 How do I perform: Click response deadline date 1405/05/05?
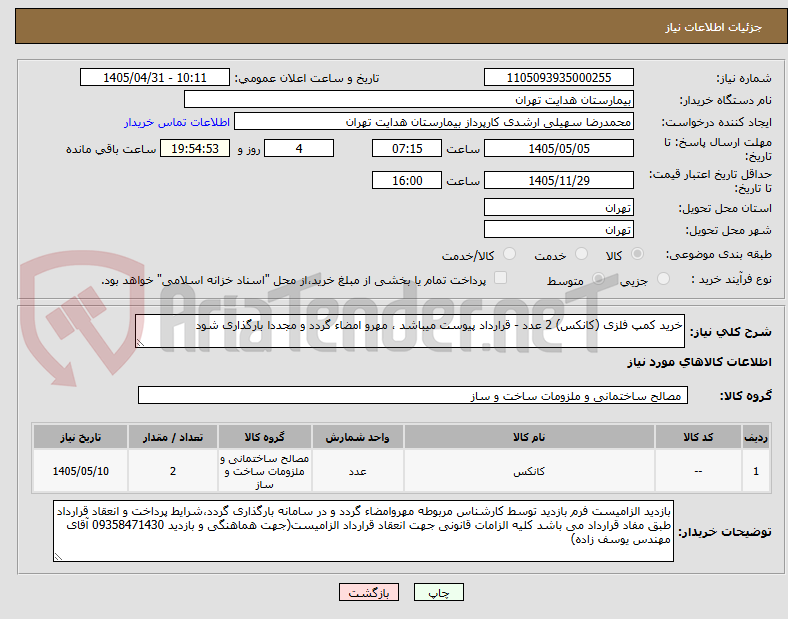click(x=559, y=148)
